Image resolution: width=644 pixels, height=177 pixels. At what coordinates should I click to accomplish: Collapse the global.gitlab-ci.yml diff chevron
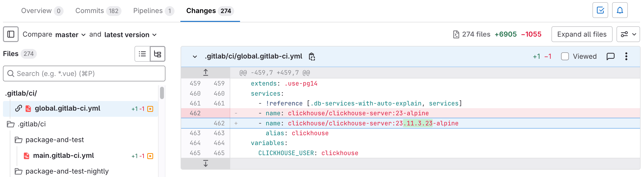pyautogui.click(x=195, y=57)
